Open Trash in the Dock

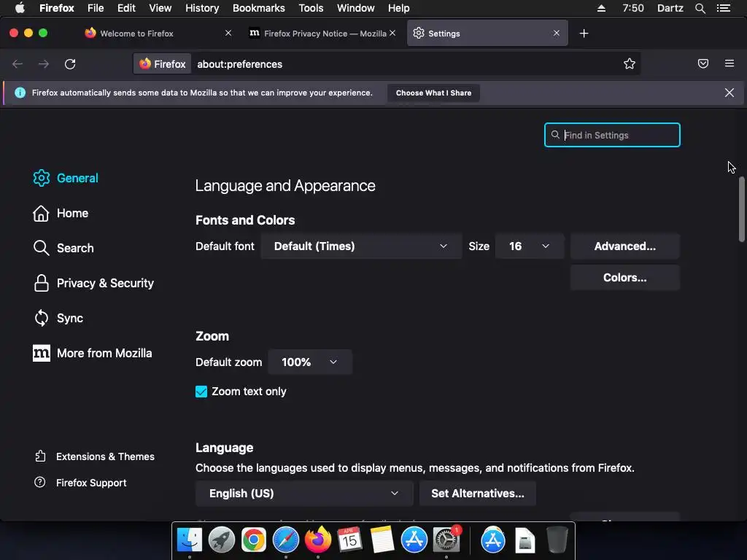coord(557,540)
